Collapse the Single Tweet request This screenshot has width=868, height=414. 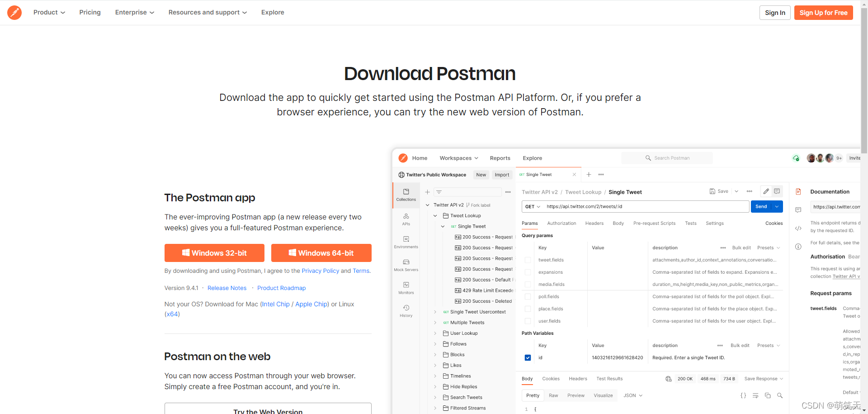(x=443, y=226)
